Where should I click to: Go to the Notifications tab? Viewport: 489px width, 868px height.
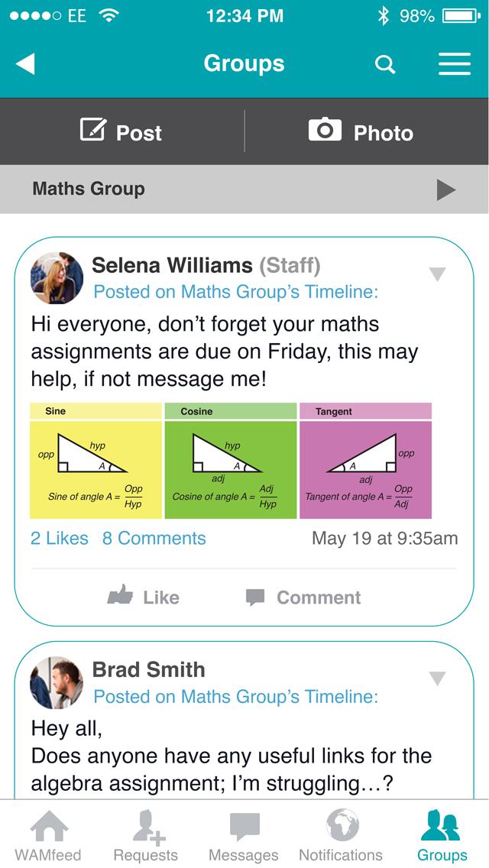click(x=341, y=834)
